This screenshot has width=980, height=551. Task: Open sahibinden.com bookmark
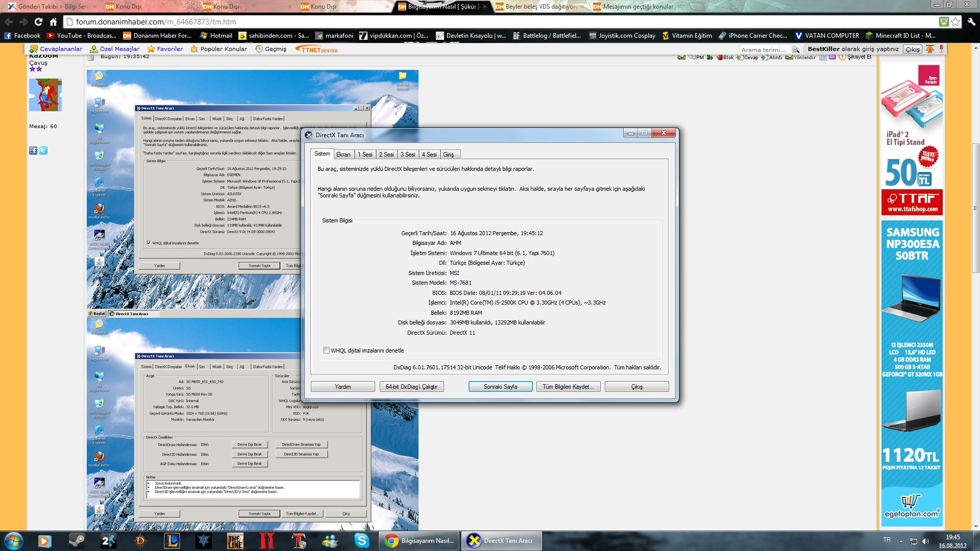[274, 36]
